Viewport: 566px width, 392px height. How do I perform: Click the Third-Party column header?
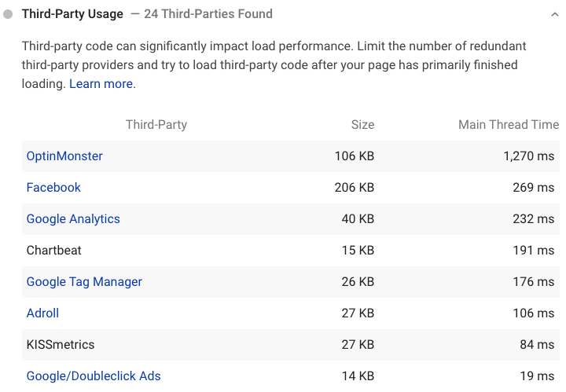coord(156,125)
